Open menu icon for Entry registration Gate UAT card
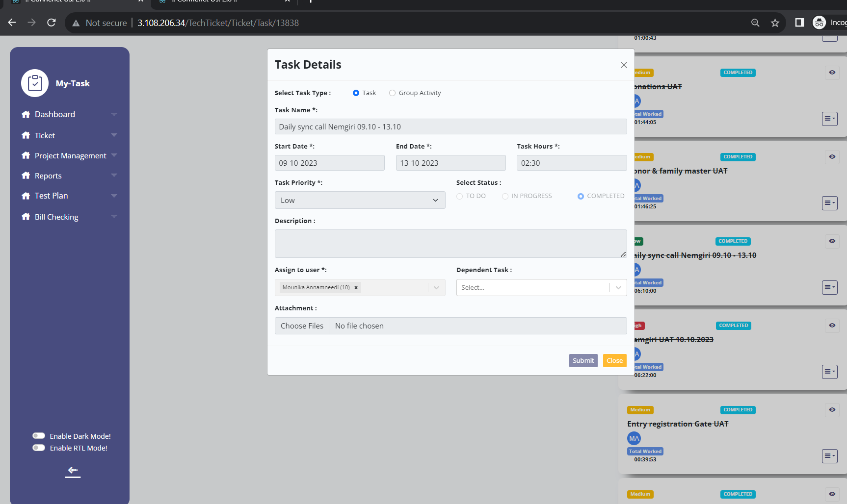 (829, 456)
